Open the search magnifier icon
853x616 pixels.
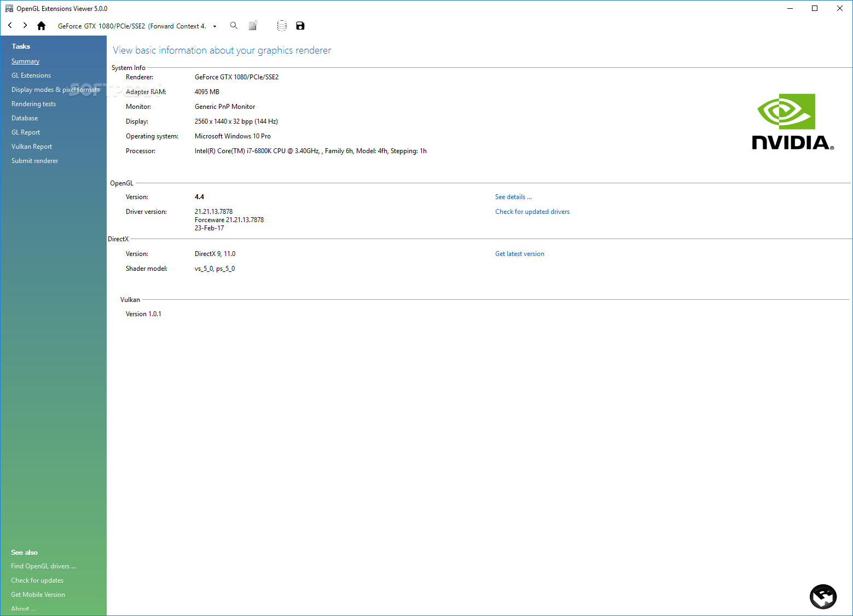(x=234, y=26)
